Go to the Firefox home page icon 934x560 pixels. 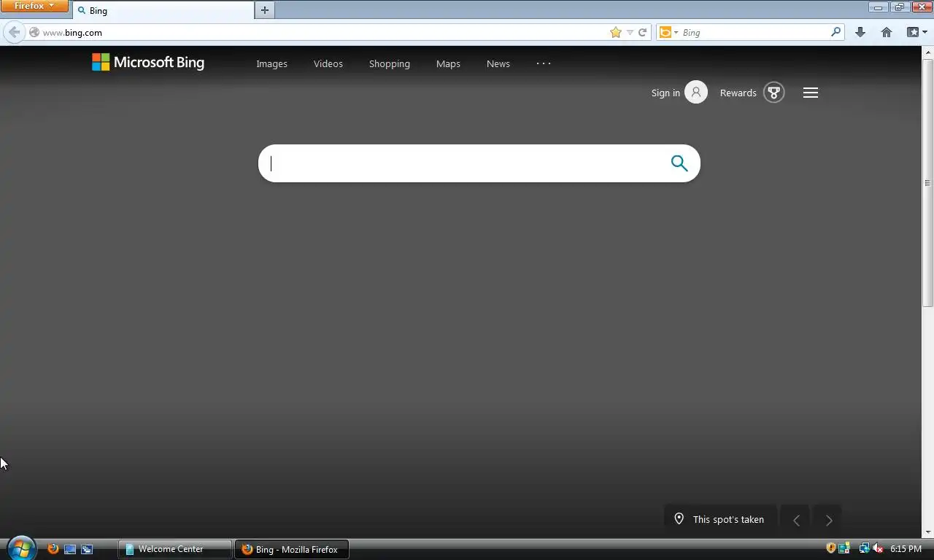(x=887, y=32)
